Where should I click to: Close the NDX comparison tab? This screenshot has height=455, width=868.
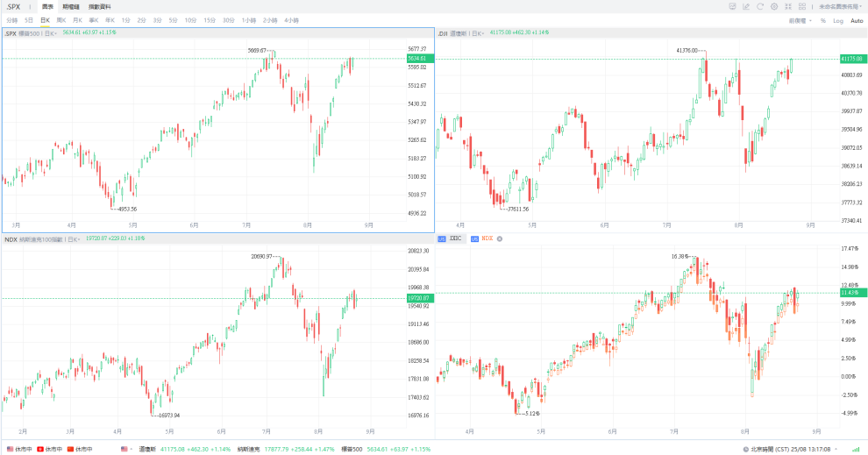pyautogui.click(x=500, y=238)
